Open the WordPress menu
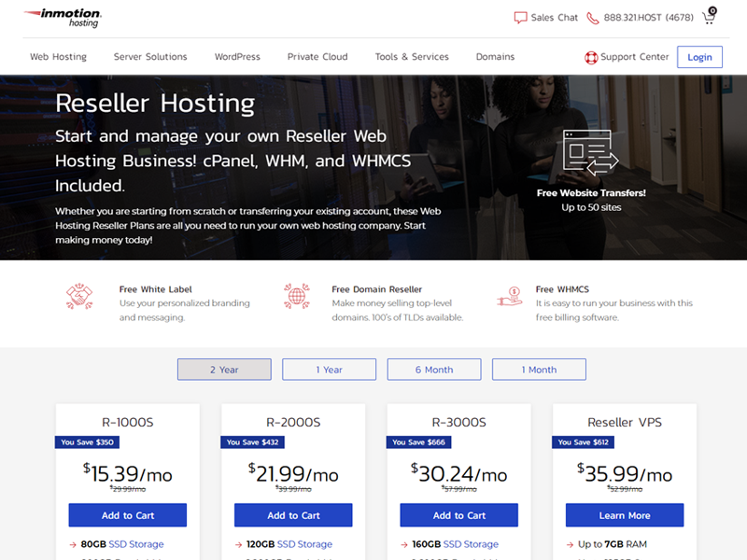 click(237, 57)
